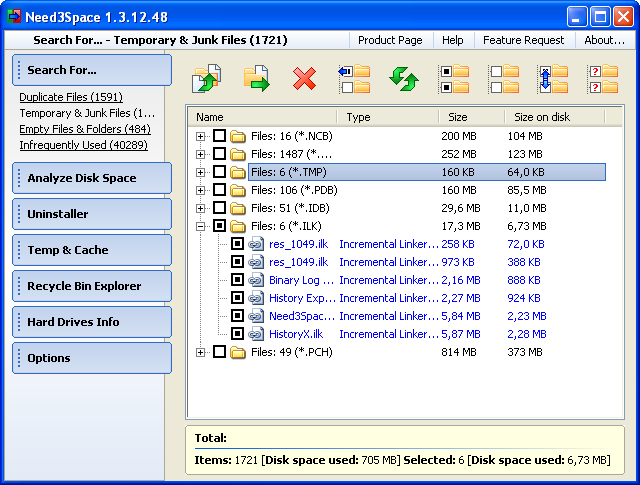Image resolution: width=640 pixels, height=485 pixels.
Task: Open the Feature Request menu item
Action: (x=523, y=40)
